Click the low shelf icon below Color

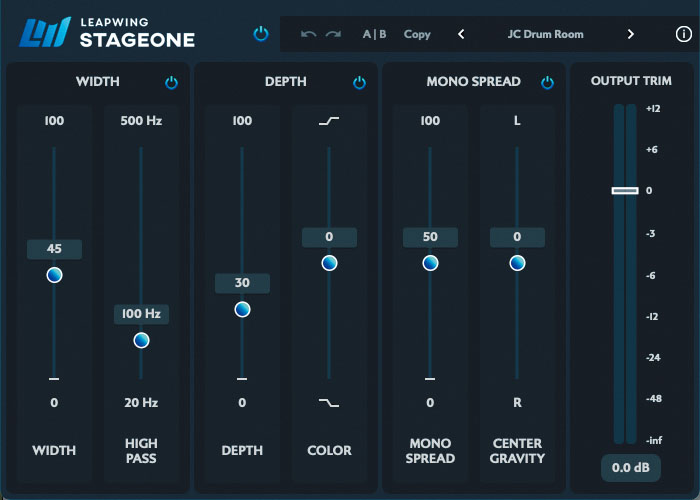click(329, 403)
